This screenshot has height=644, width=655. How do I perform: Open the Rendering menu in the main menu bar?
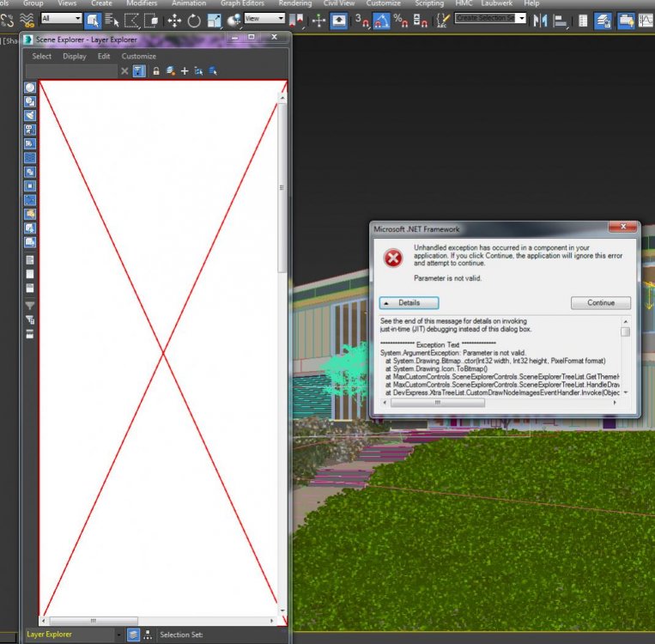[294, 3]
